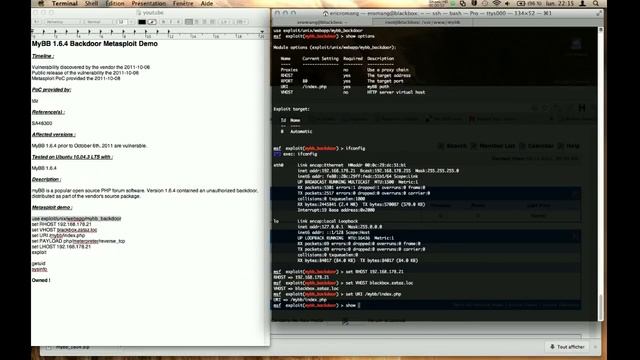Click the Metasploit demo heading

pos(52,207)
